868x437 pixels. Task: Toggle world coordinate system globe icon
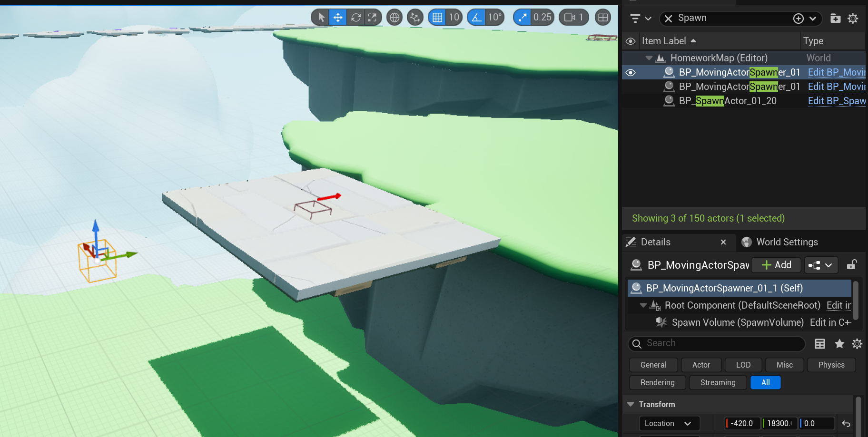coord(395,18)
